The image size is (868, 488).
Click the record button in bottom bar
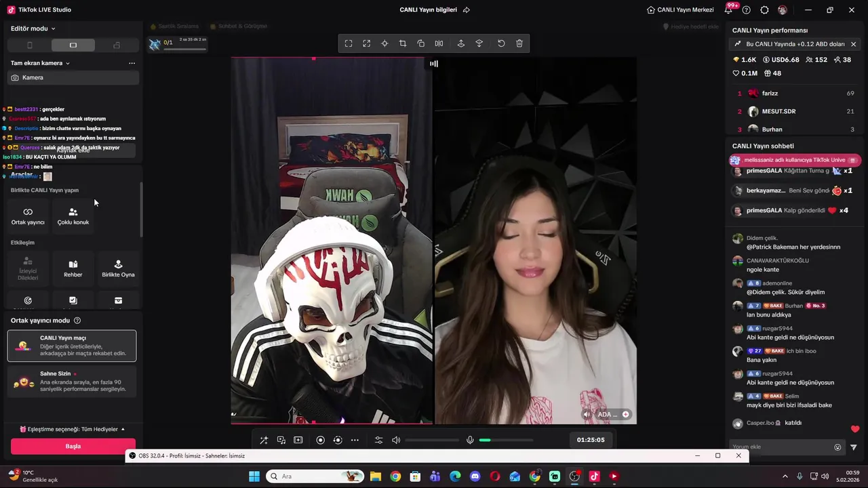click(x=321, y=440)
